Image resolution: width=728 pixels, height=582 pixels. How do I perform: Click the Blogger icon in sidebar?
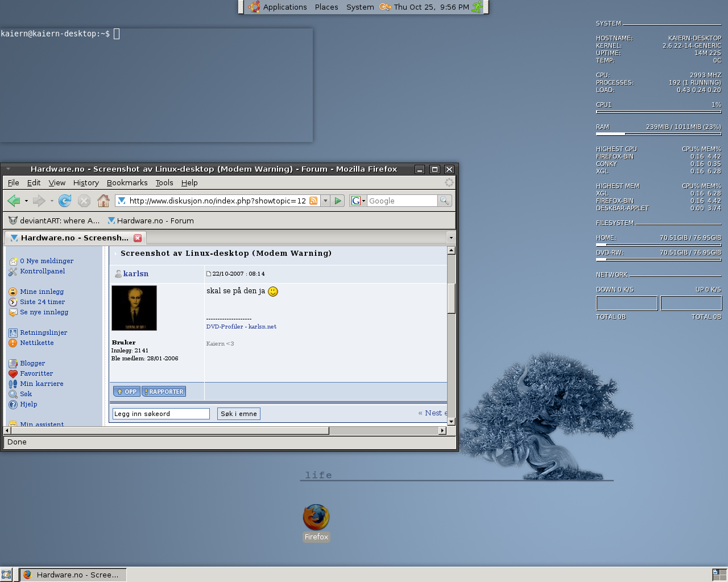pos(13,364)
